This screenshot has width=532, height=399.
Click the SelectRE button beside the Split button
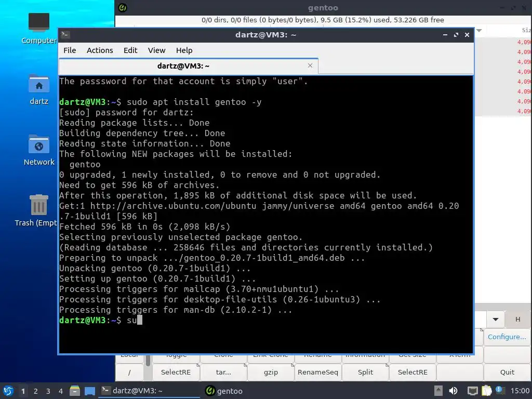[413, 372]
